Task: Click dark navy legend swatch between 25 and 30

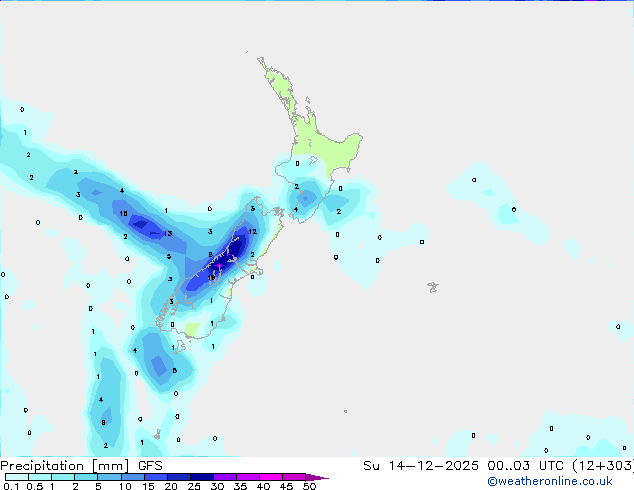Action: (202, 477)
